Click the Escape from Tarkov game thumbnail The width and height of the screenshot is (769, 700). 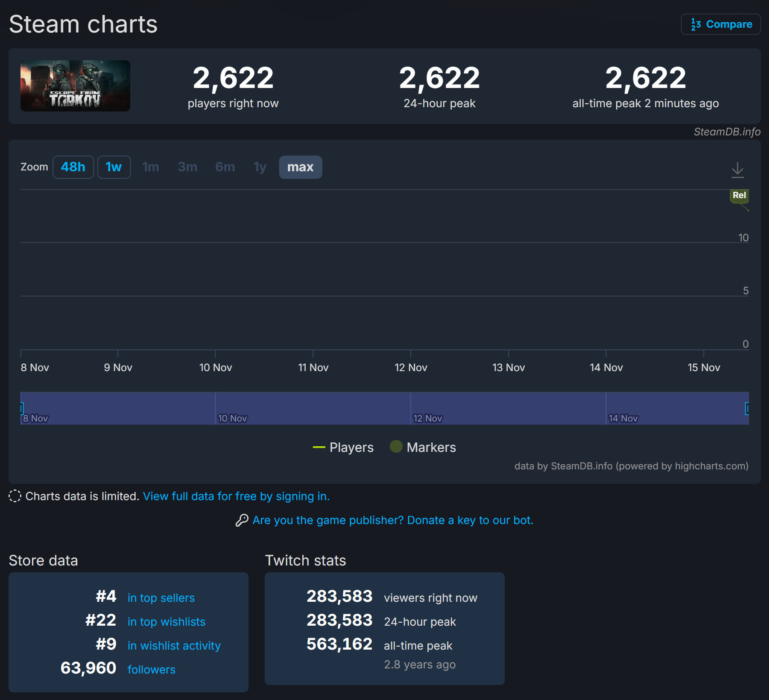click(75, 86)
